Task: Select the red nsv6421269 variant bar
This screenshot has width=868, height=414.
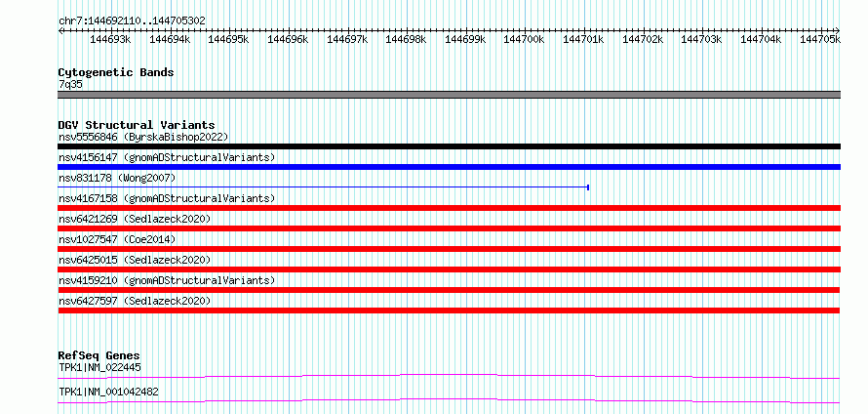Action: (x=449, y=228)
